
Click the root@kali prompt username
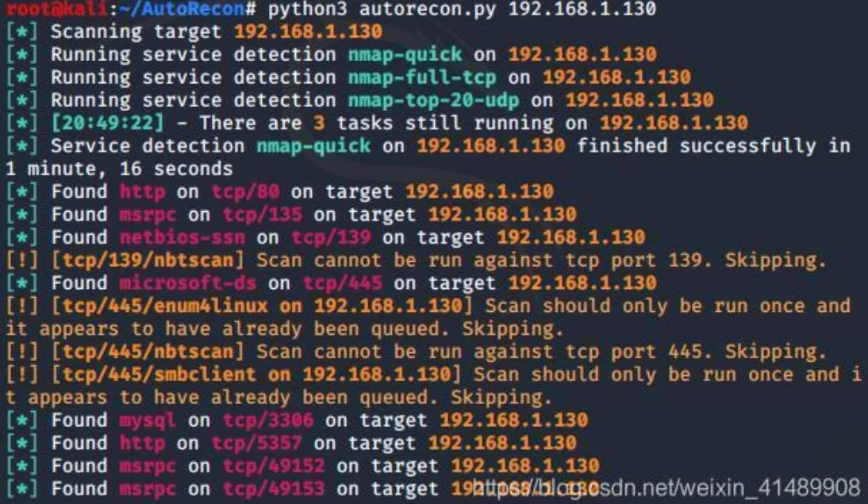pos(55,8)
